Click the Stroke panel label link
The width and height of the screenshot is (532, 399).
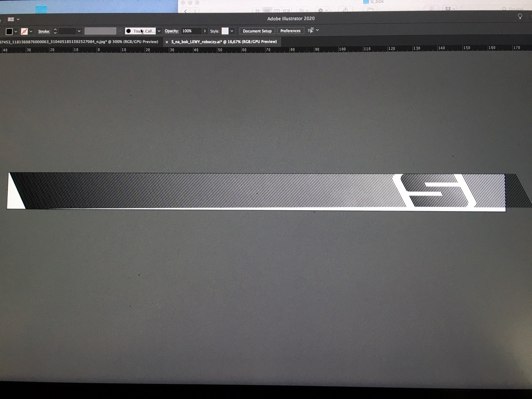(x=44, y=31)
